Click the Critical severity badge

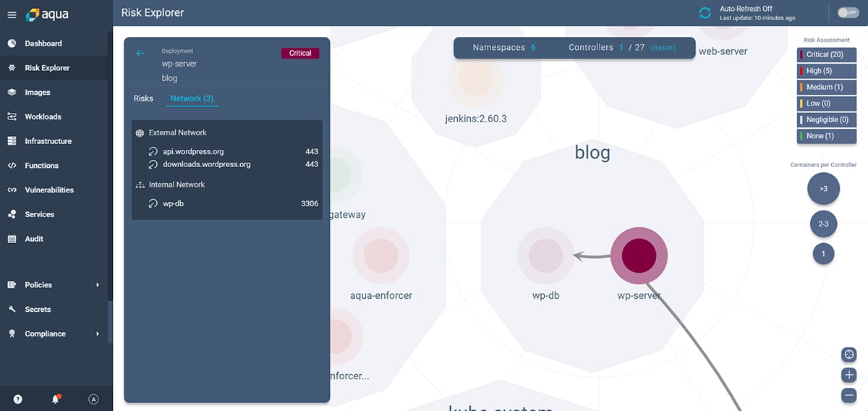click(300, 54)
